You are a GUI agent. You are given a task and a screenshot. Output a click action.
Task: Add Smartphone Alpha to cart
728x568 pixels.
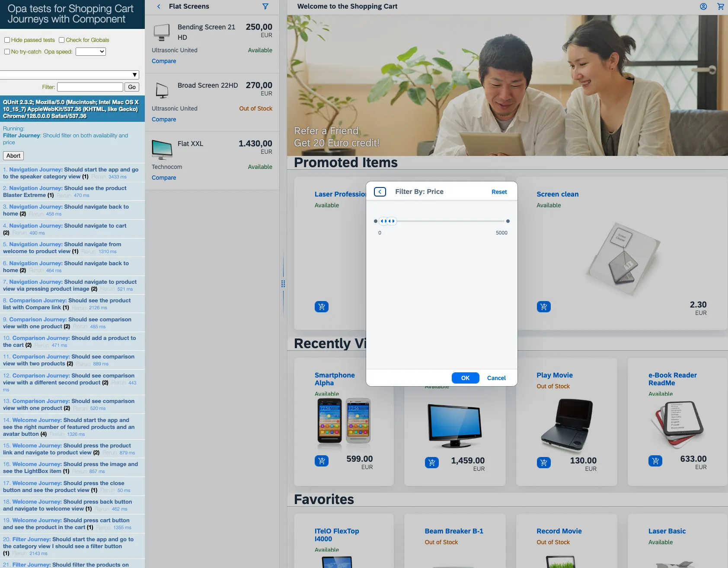(321, 461)
